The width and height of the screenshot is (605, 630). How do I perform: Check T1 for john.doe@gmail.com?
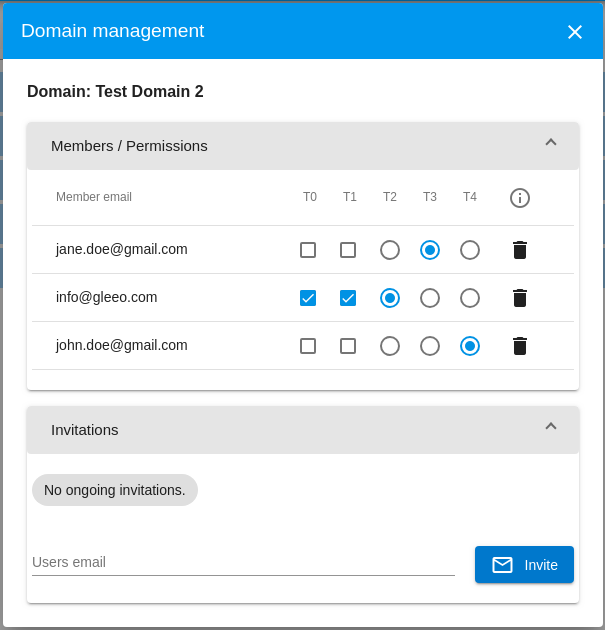point(348,346)
